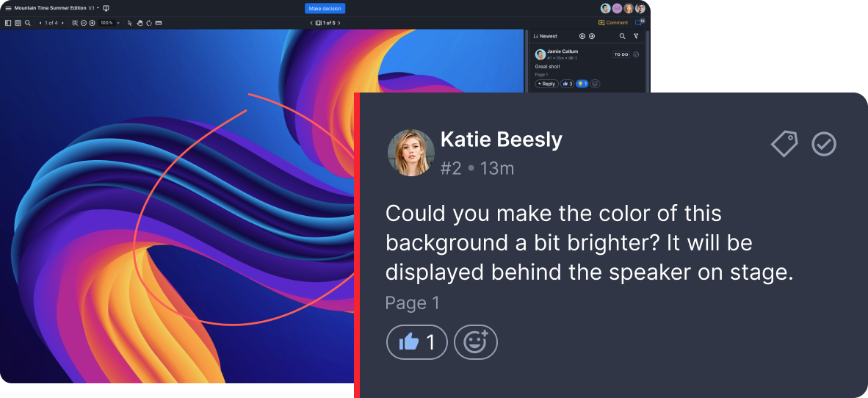Resolve Jamie Callum's comment with the checkmark
868x398 pixels.
tap(636, 54)
